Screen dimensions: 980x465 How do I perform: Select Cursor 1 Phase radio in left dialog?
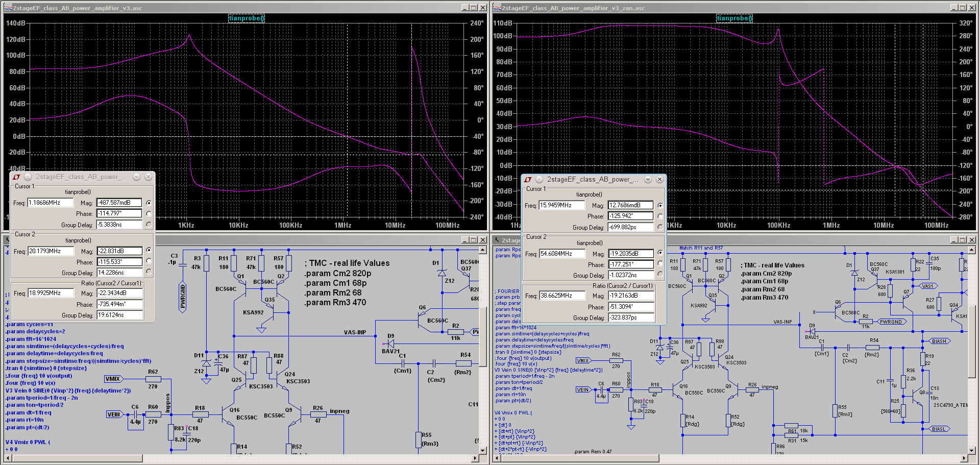pos(149,213)
